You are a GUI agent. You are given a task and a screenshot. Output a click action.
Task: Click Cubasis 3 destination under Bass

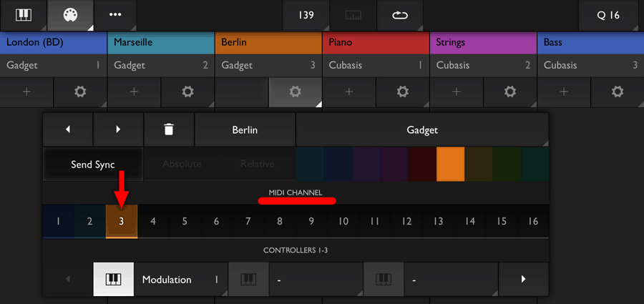point(590,65)
